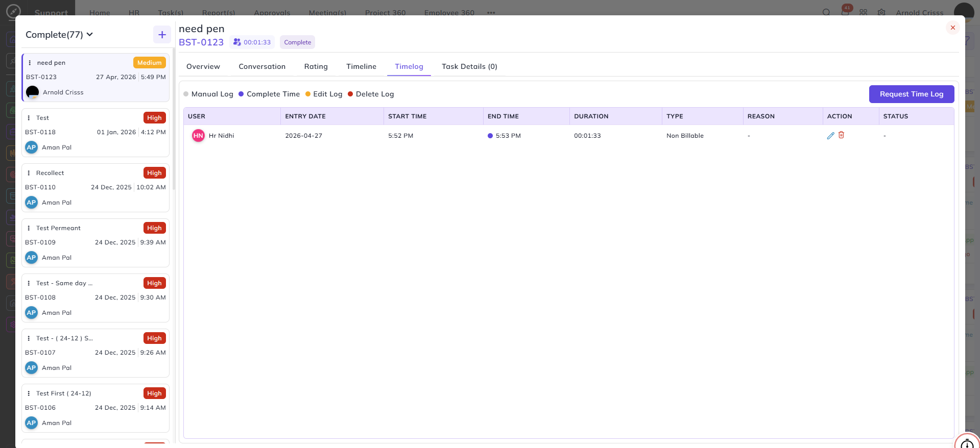Image resolution: width=980 pixels, height=448 pixels.
Task: Delete the Hr Nidhi time log entry
Action: [x=841, y=135]
